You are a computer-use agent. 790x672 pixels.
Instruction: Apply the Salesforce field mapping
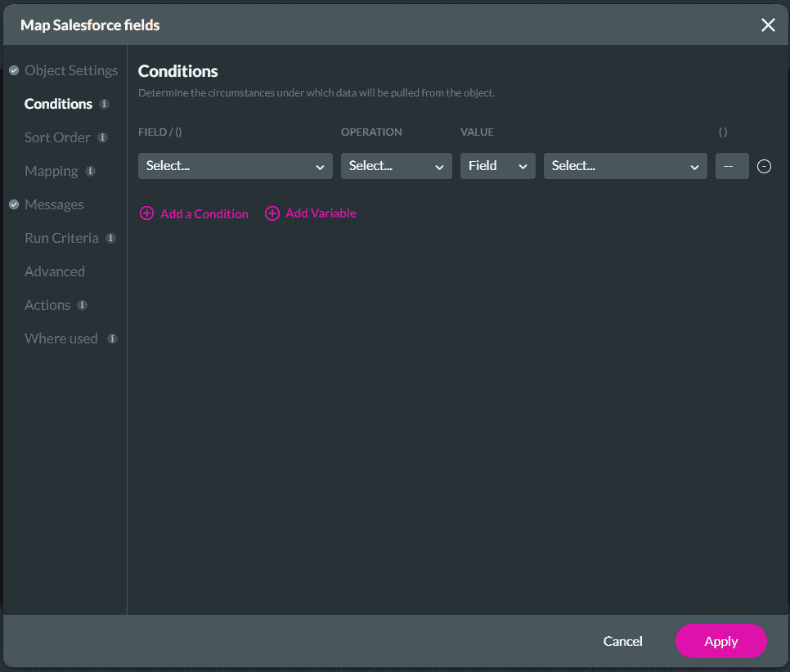coord(720,641)
